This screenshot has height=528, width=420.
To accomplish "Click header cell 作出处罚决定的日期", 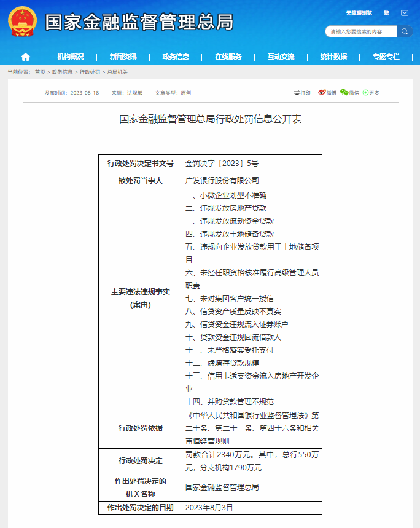I will (x=140, y=508).
